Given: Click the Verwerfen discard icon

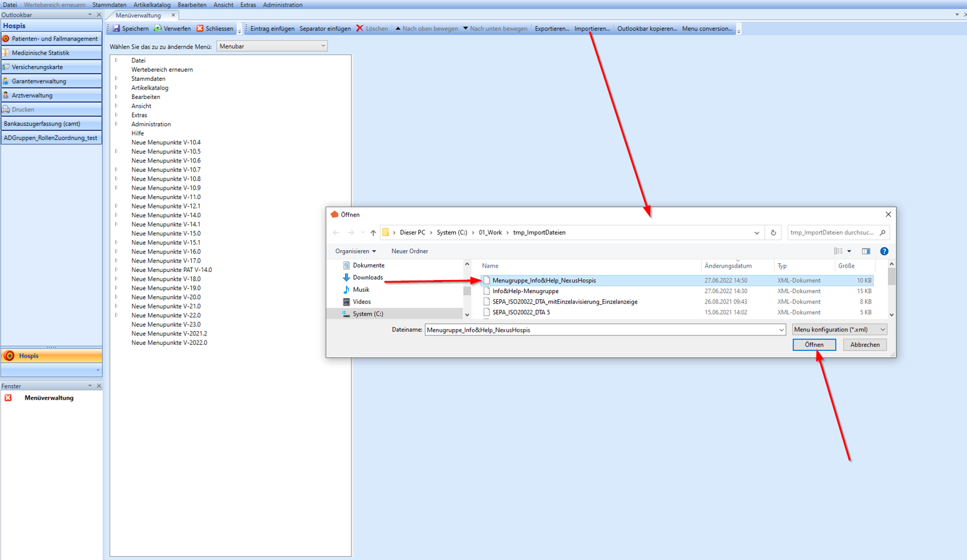Looking at the screenshot, I should [x=158, y=29].
